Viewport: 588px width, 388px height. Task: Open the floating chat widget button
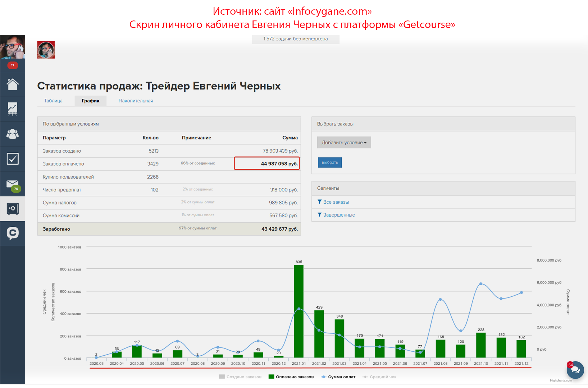point(575,370)
